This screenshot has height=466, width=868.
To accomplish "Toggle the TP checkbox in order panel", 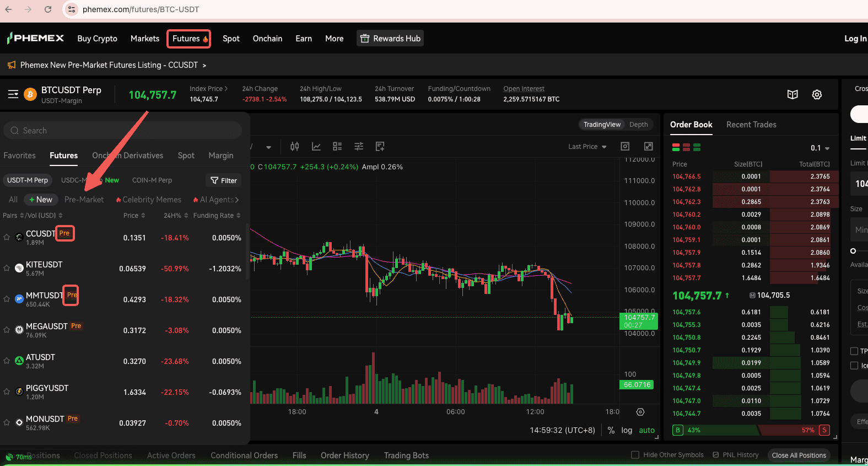I will click(x=854, y=351).
